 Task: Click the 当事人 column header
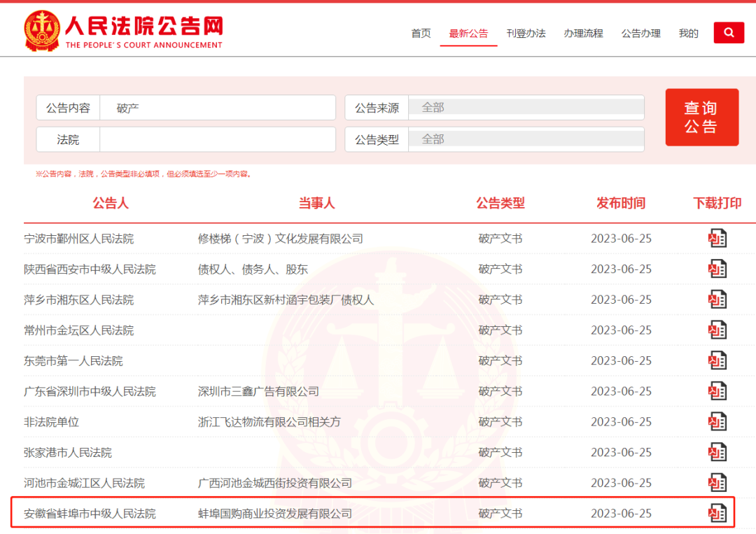click(x=316, y=203)
